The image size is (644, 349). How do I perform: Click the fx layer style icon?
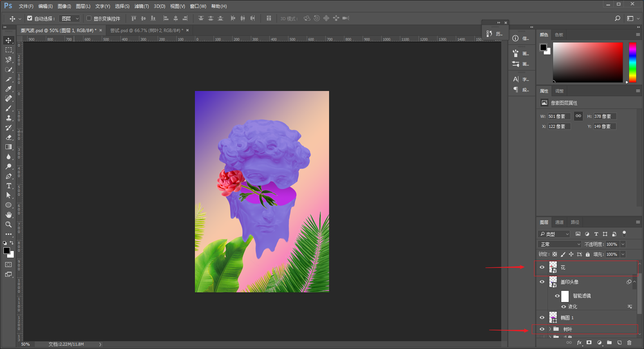coord(579,343)
